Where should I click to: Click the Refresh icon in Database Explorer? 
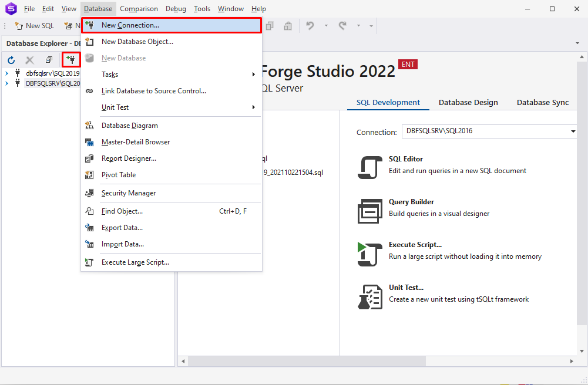pyautogui.click(x=11, y=60)
